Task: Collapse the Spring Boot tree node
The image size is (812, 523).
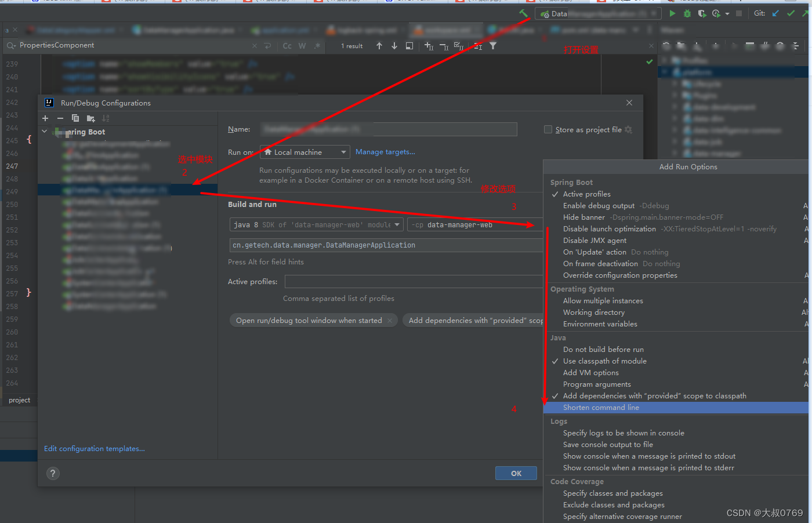Action: pos(45,132)
